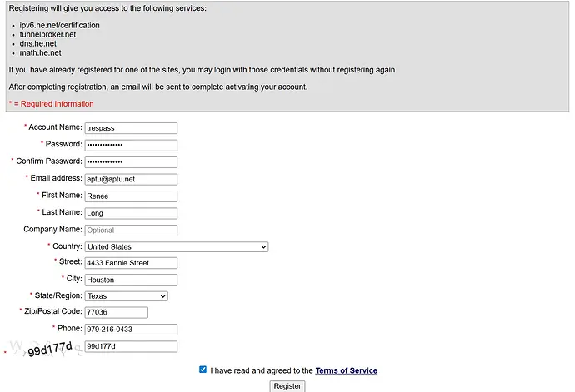Click the Account Name input field
The image size is (575, 392).
pyautogui.click(x=131, y=128)
